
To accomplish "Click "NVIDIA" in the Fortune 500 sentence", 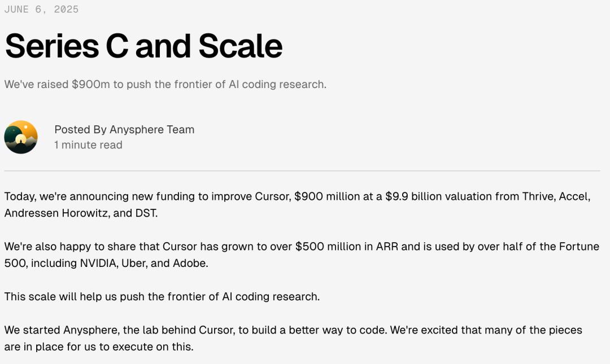I will point(98,264).
